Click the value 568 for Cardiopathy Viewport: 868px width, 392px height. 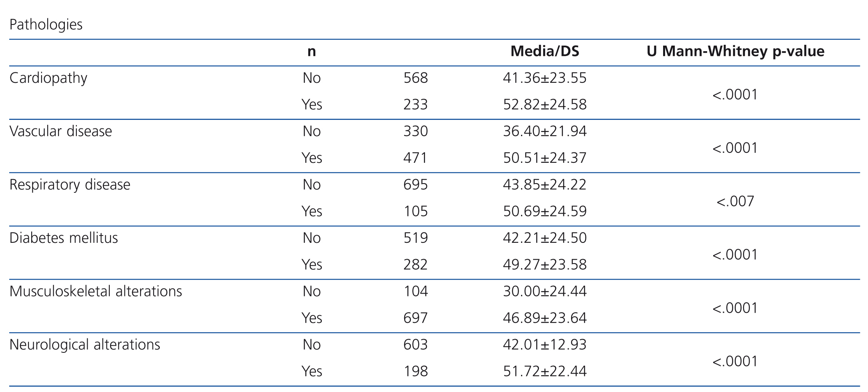415,78
